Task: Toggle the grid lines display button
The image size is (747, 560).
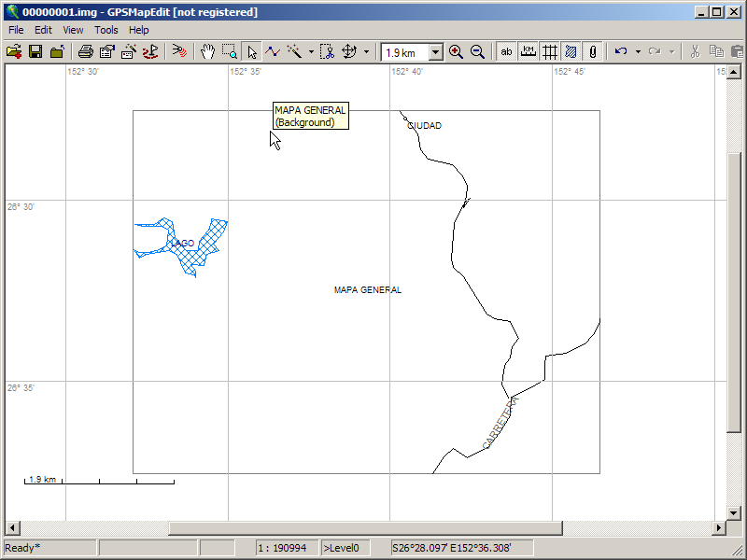Action: (550, 51)
